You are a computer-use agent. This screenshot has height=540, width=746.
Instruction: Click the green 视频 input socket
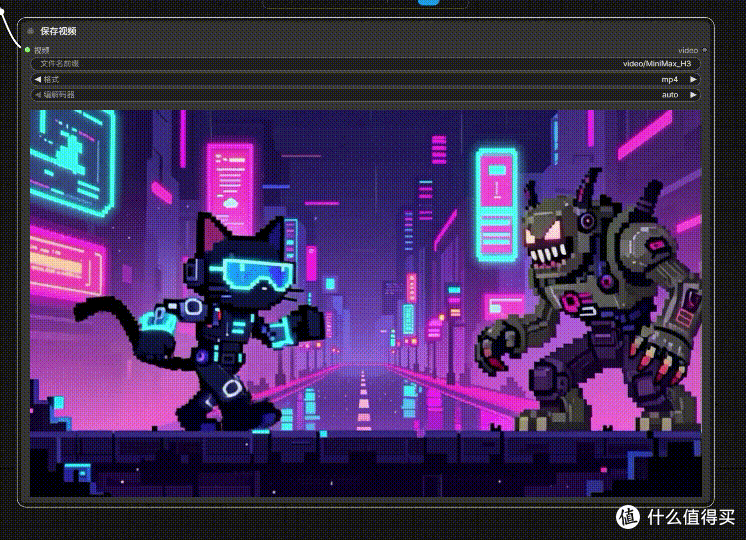tap(28, 50)
